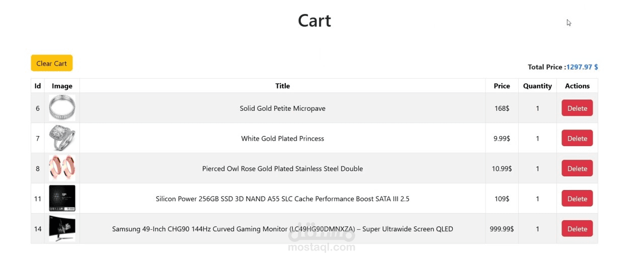Click the Clear Cart button

coord(51,63)
